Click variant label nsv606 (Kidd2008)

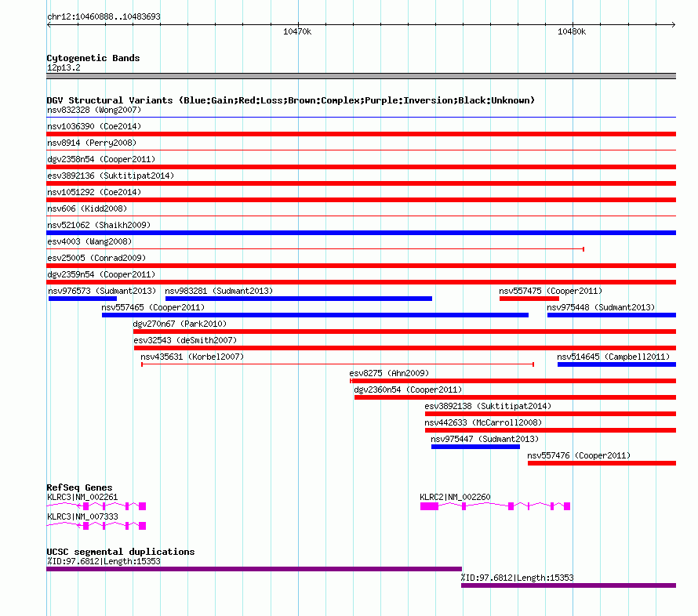[87, 208]
